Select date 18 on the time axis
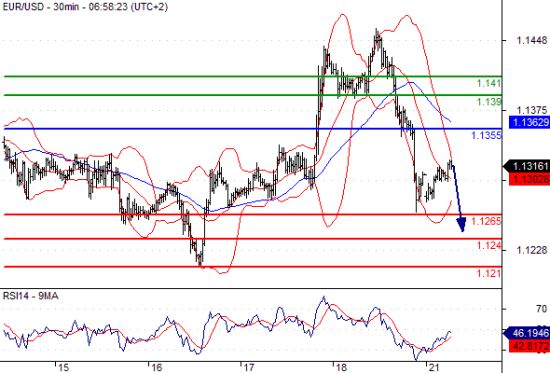The width and height of the screenshot is (550, 373). 341,368
